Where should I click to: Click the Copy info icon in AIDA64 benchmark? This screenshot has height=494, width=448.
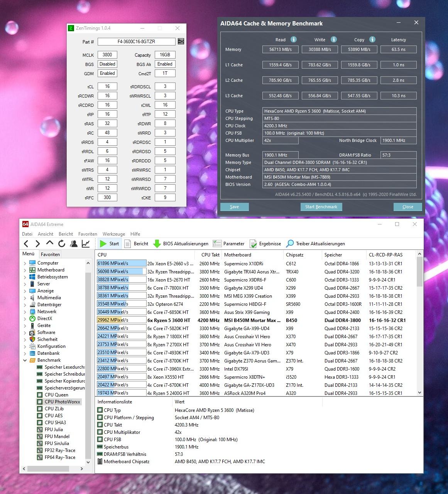372,39
